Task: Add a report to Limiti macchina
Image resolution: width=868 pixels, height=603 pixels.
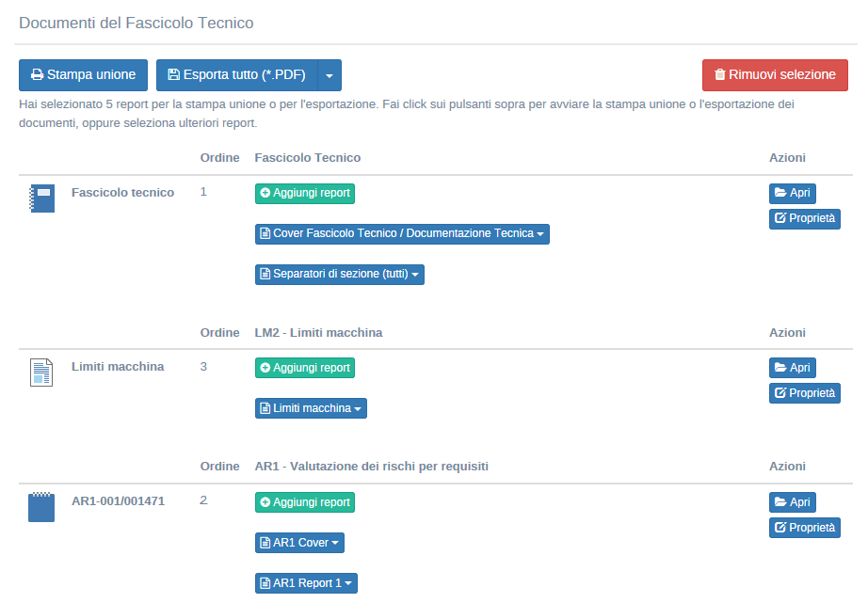Action: (304, 368)
